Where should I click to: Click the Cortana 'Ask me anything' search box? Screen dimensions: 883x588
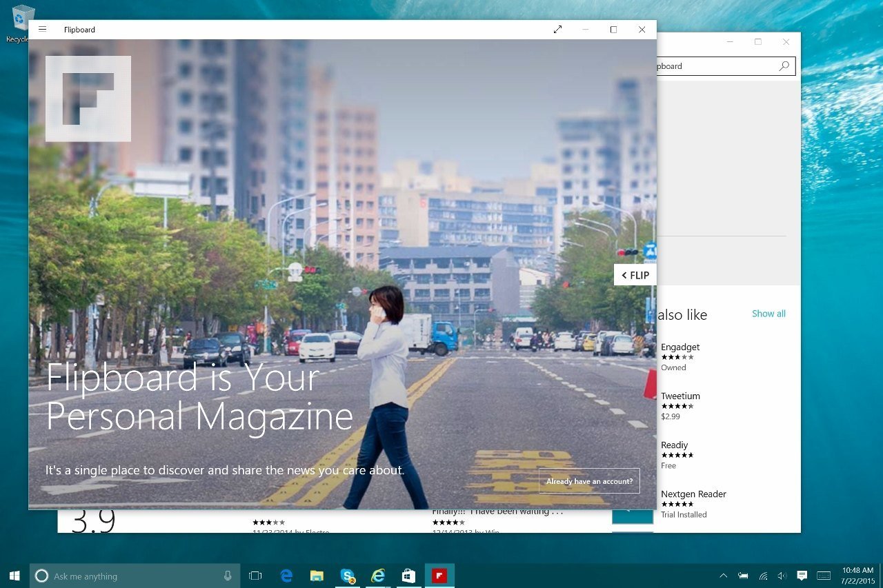[x=135, y=576]
